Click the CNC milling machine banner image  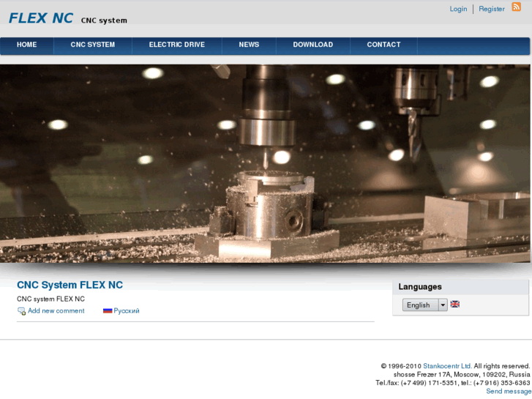click(x=265, y=163)
